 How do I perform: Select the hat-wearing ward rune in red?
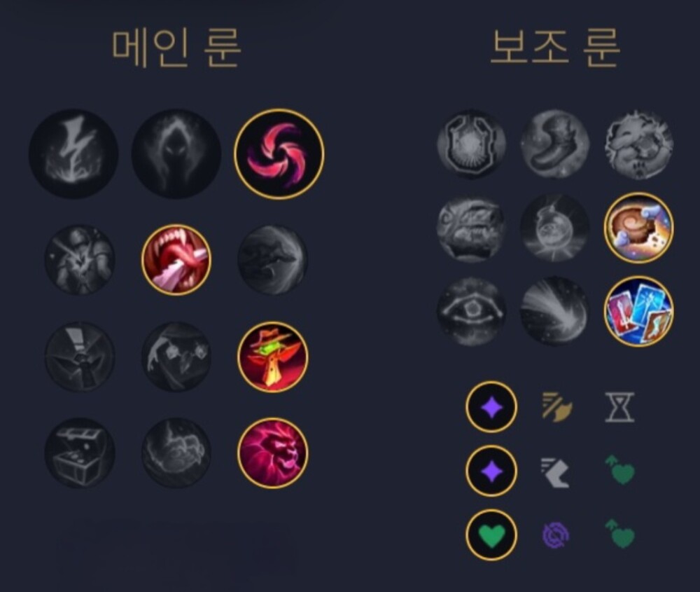(x=272, y=357)
